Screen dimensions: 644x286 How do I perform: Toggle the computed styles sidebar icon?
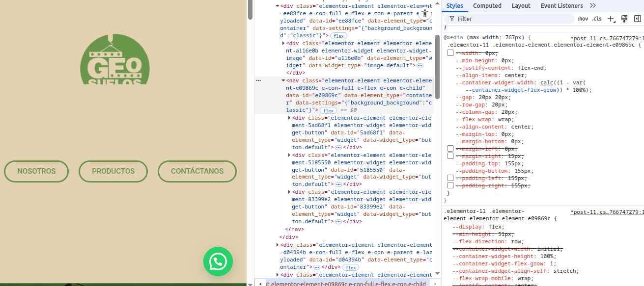point(637,19)
